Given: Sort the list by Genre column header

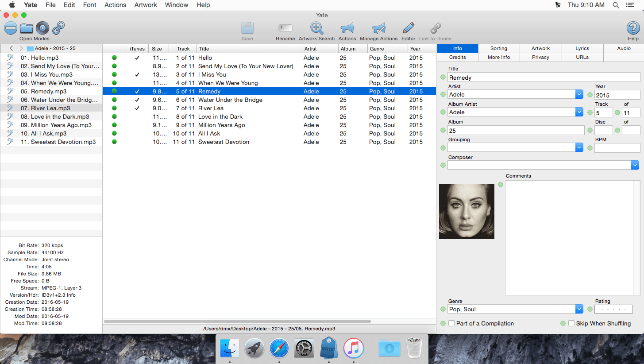Looking at the screenshot, I should 387,49.
